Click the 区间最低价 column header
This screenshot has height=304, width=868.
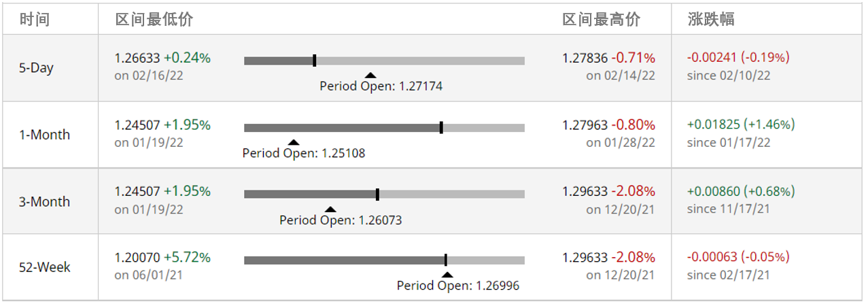coord(154,20)
